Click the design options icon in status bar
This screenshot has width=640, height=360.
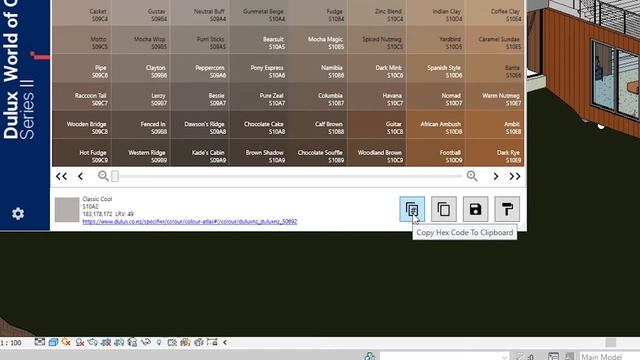click(x=553, y=356)
